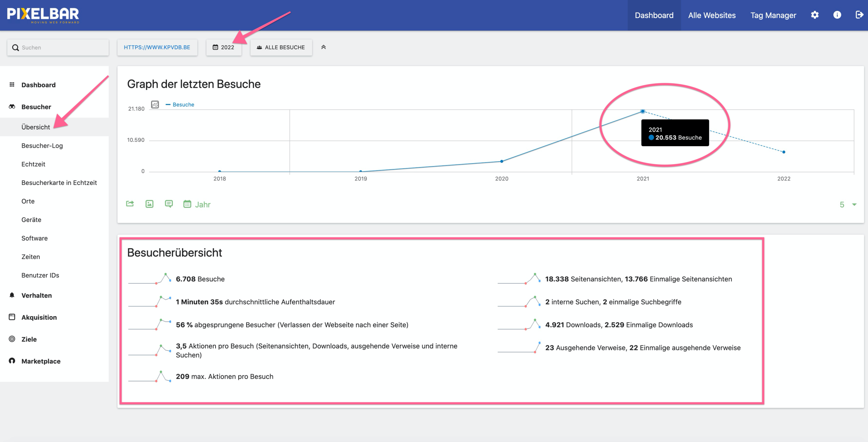The image size is (868, 442).
Task: Open the Alle Besuche segment selector
Action: pos(281,47)
